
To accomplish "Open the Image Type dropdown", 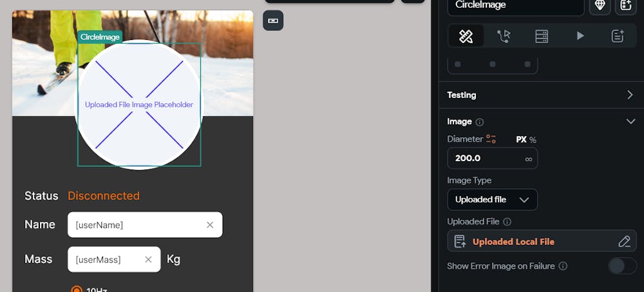I will coord(493,200).
